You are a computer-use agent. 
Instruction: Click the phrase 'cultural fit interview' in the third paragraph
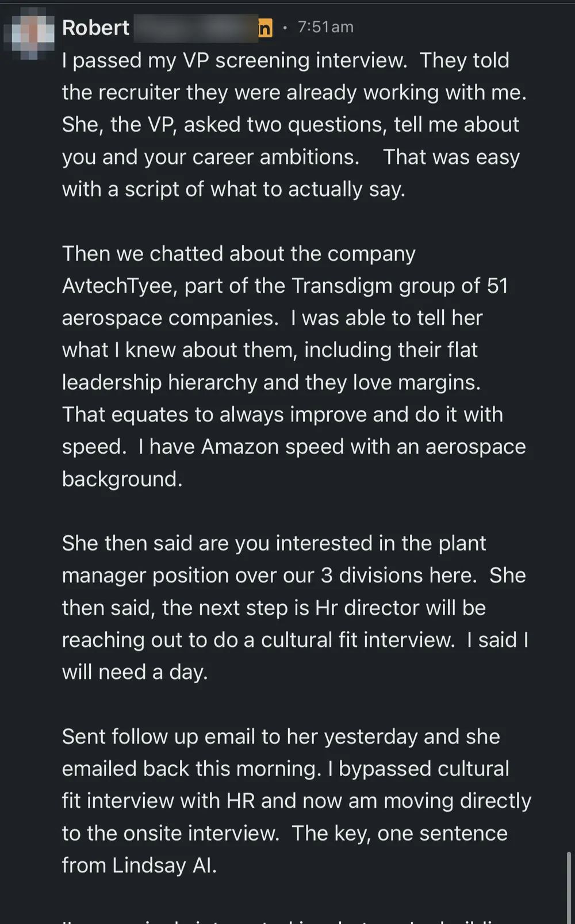[x=358, y=640]
